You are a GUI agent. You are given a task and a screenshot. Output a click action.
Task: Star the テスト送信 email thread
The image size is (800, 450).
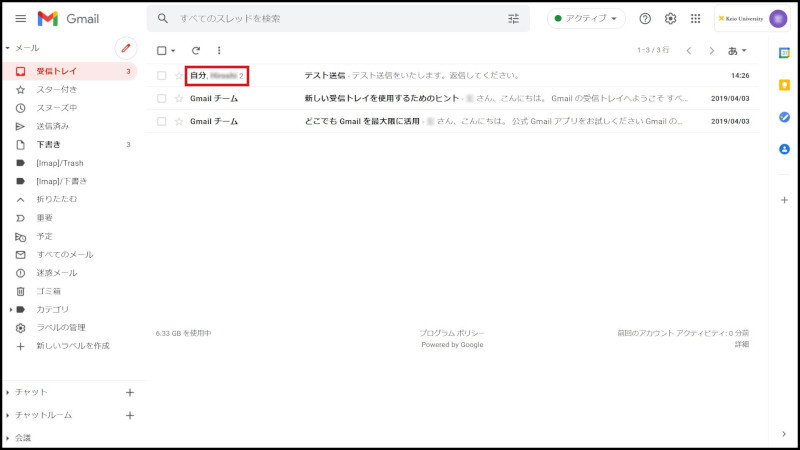[179, 76]
